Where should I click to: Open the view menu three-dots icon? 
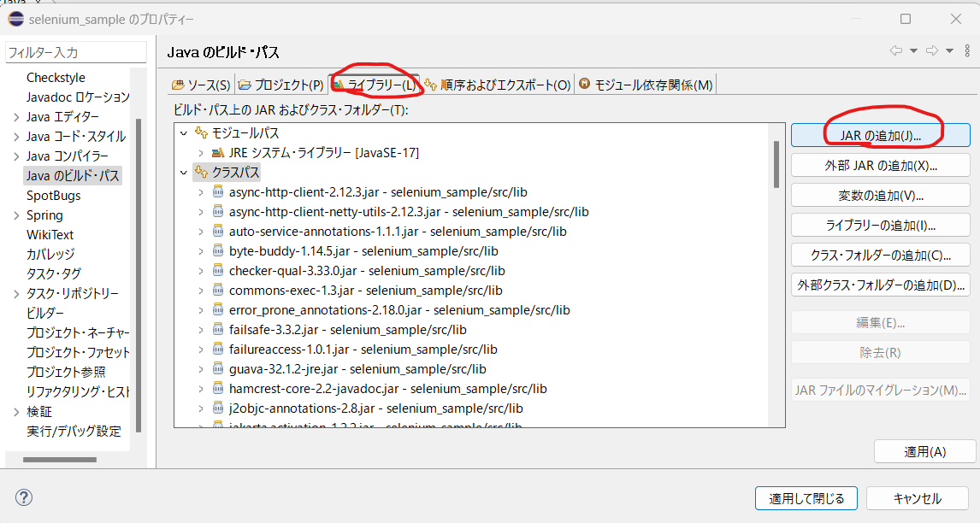pos(968,50)
